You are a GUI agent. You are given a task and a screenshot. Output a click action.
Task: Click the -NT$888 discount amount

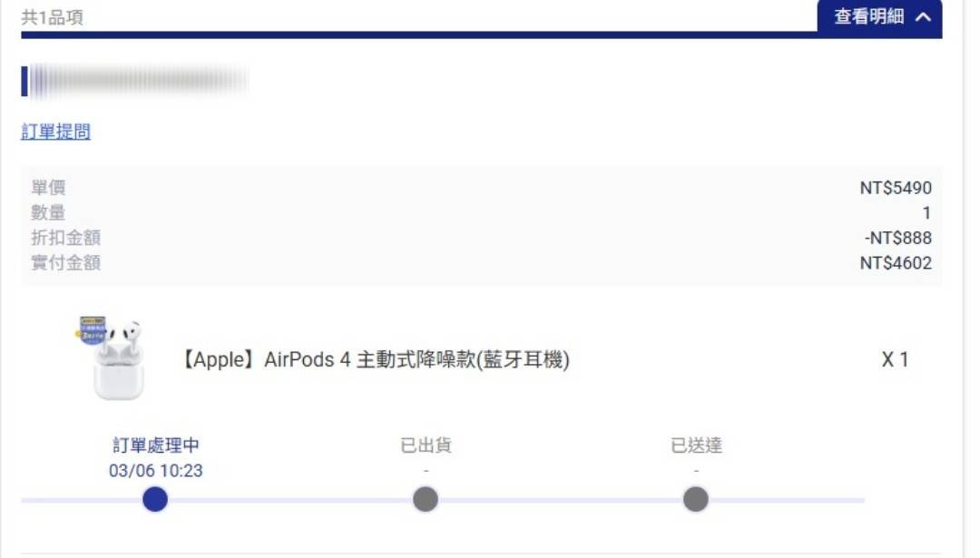pyautogui.click(x=898, y=238)
